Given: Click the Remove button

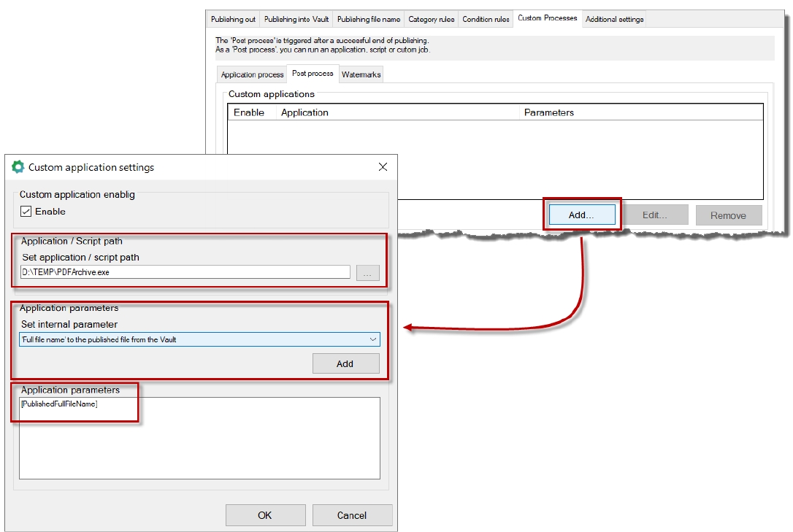Looking at the screenshot, I should coord(728,215).
